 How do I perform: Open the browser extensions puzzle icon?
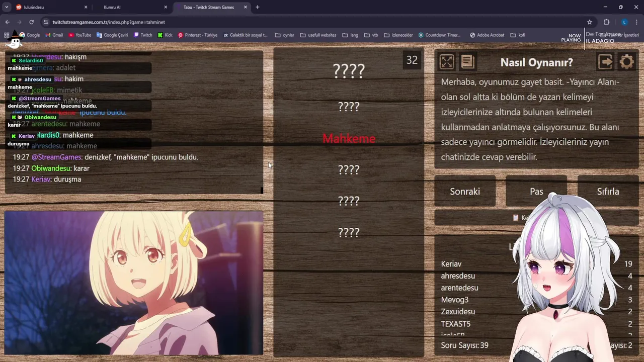(607, 22)
